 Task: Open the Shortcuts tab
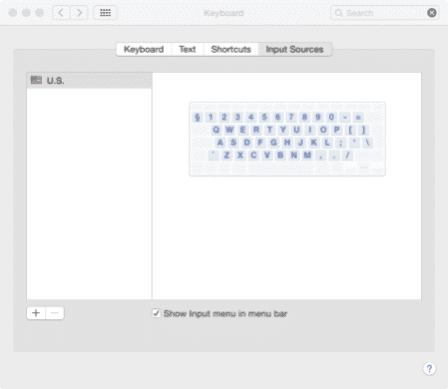(231, 49)
